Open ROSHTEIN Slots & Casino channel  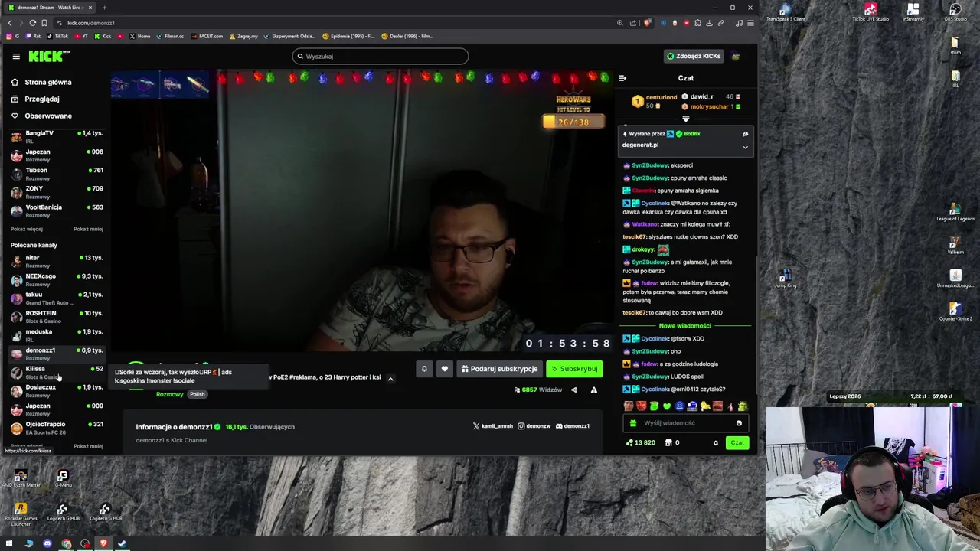[x=57, y=316]
